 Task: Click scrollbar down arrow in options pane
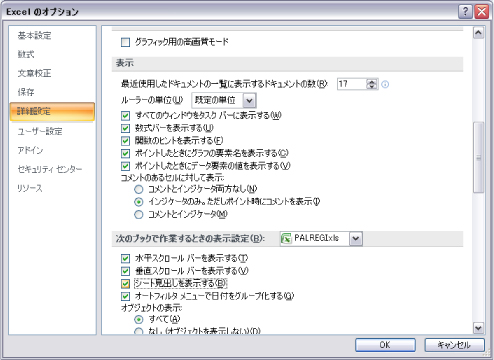tap(478, 328)
